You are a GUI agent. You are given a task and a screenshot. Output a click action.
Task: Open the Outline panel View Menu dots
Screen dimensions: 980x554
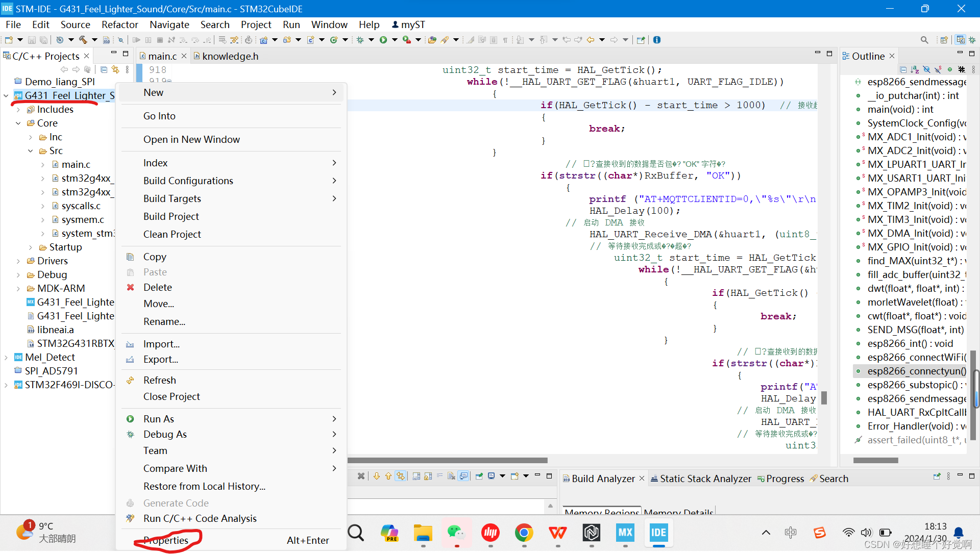(973, 69)
